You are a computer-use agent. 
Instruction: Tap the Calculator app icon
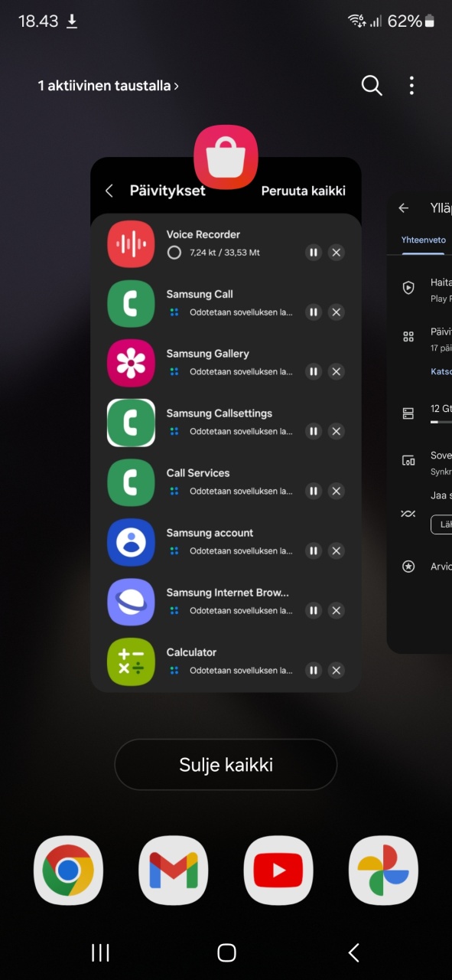click(x=131, y=661)
